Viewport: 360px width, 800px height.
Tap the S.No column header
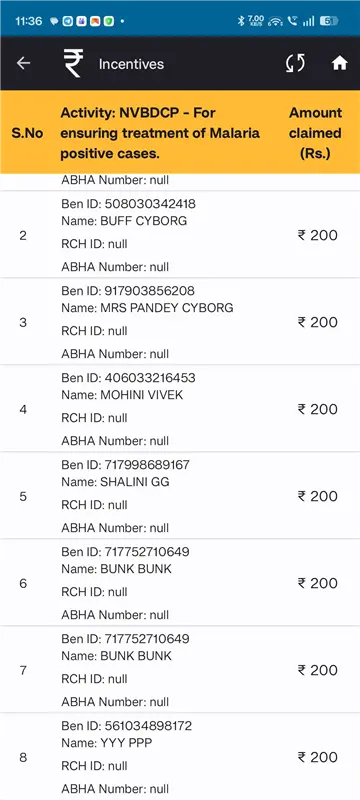(x=27, y=133)
